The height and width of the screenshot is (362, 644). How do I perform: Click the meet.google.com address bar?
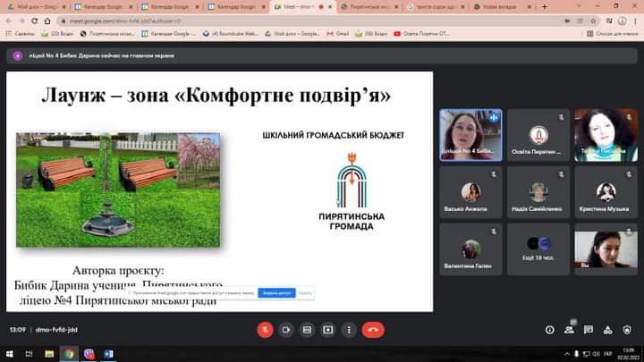tap(179, 20)
